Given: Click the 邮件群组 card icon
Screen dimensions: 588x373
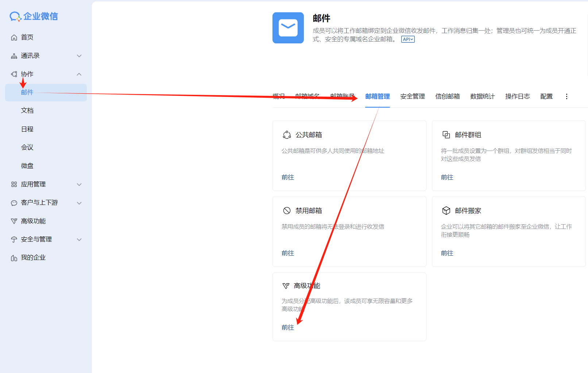Looking at the screenshot, I should (x=446, y=135).
